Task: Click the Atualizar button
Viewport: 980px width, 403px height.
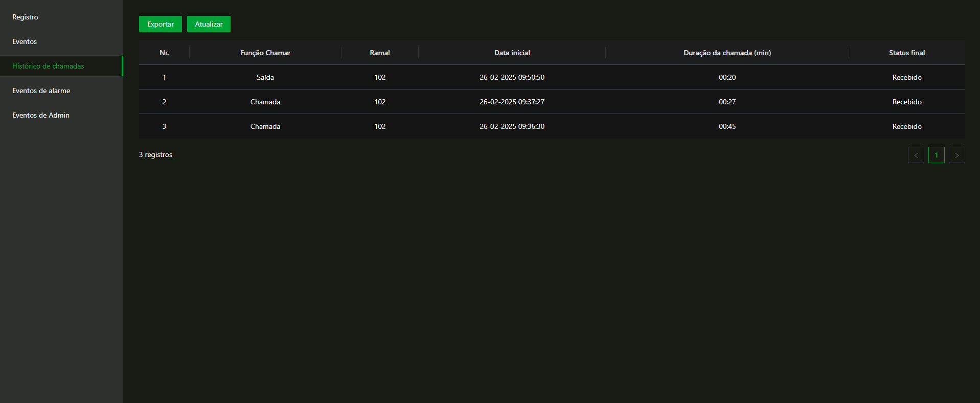Action: (209, 24)
